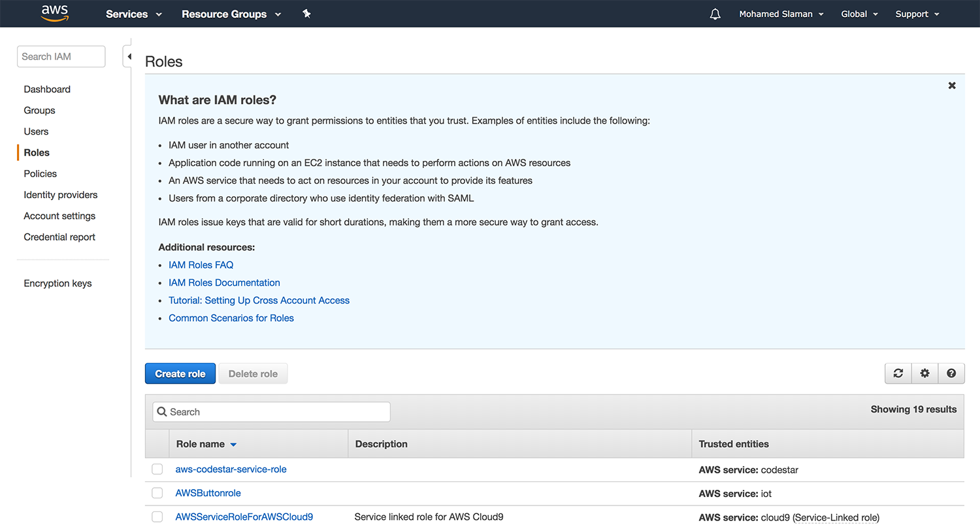Open Groups in the sidebar
The width and height of the screenshot is (980, 529).
coord(39,110)
